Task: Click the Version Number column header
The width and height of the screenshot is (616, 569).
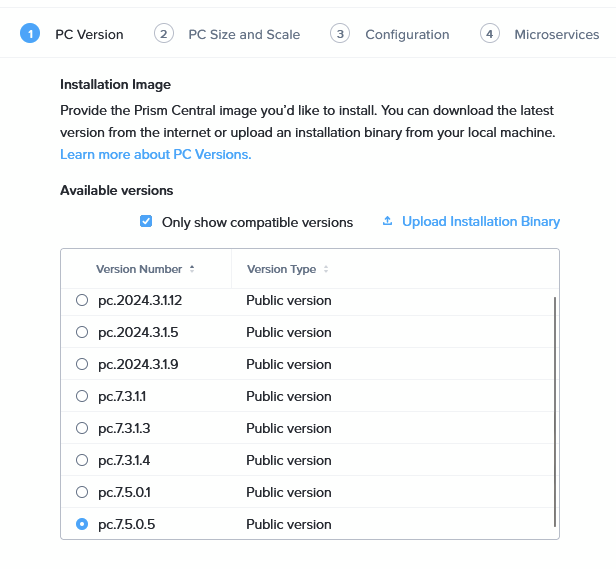Action: (139, 269)
